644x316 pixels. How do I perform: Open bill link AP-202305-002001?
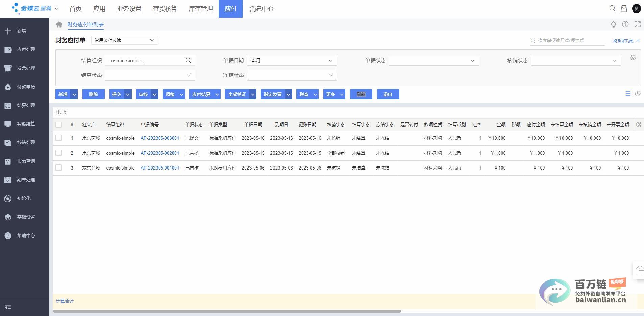coord(160,153)
